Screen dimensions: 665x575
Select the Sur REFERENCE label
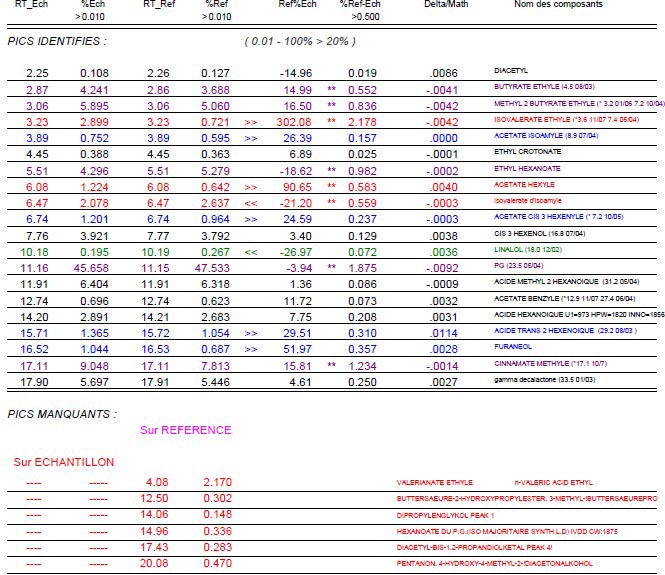[186, 430]
